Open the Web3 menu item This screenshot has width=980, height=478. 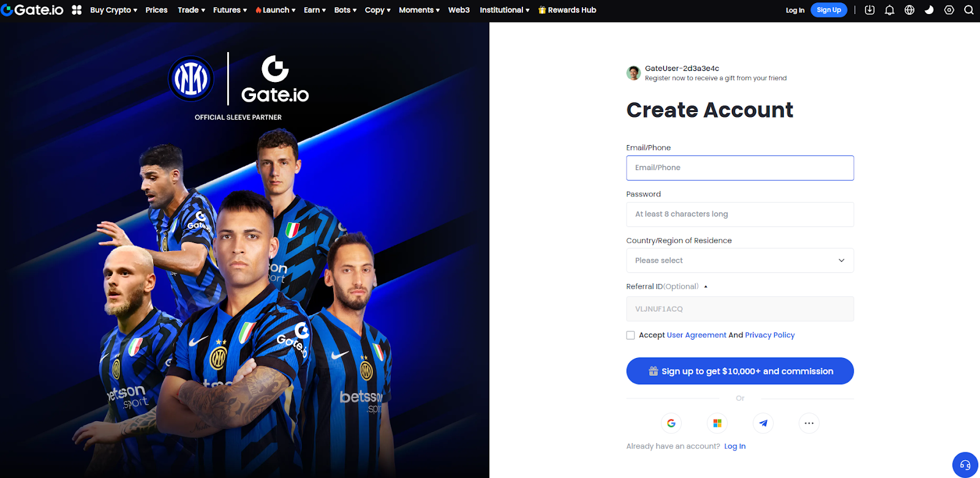459,10
